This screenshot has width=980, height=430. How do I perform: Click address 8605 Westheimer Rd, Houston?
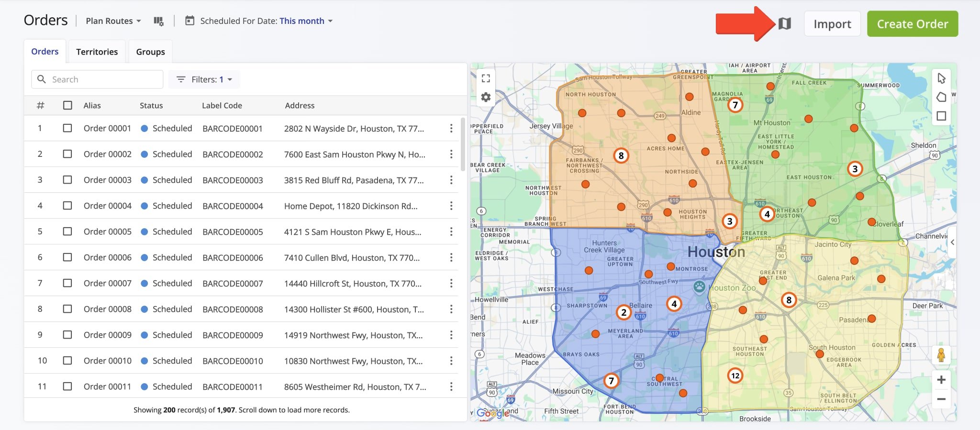pyautogui.click(x=355, y=386)
